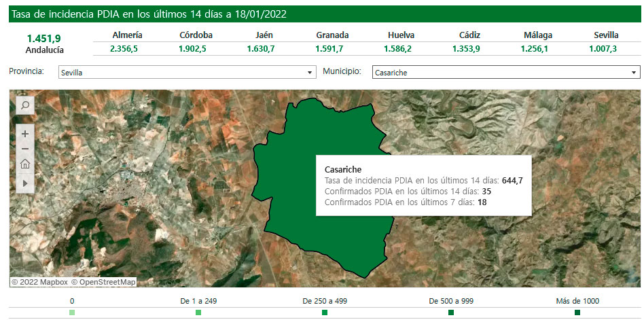
Task: Pick the Cádiz province figure
Action: click(469, 49)
